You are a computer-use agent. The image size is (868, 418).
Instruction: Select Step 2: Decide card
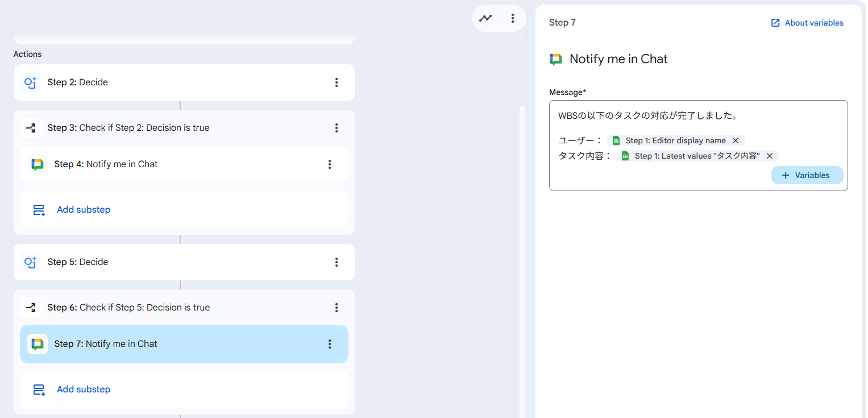[x=171, y=82]
